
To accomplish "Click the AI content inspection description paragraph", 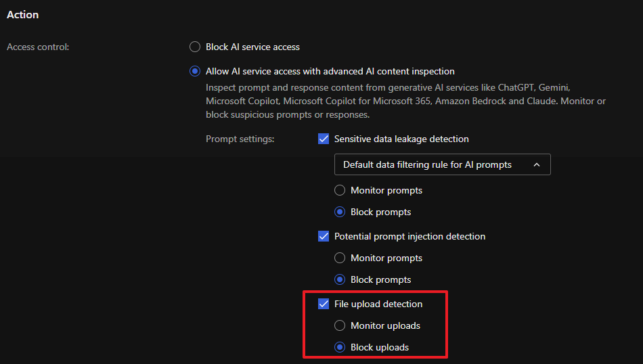I will tap(405, 101).
